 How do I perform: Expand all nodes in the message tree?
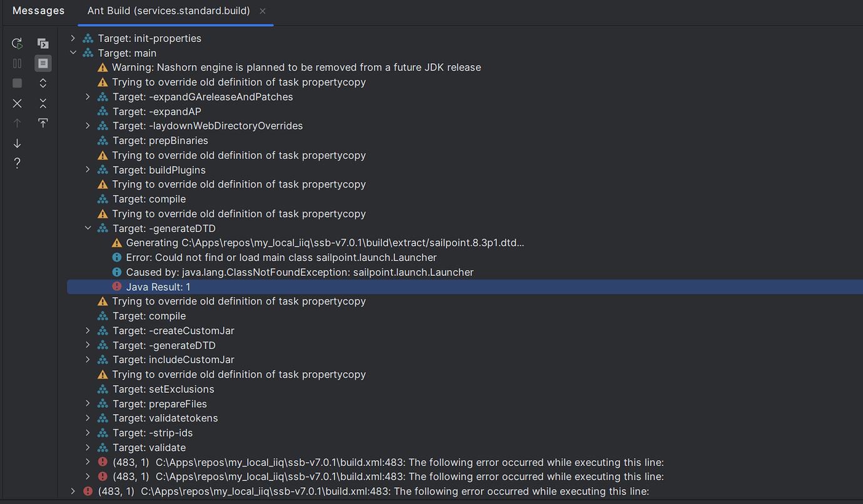point(43,83)
